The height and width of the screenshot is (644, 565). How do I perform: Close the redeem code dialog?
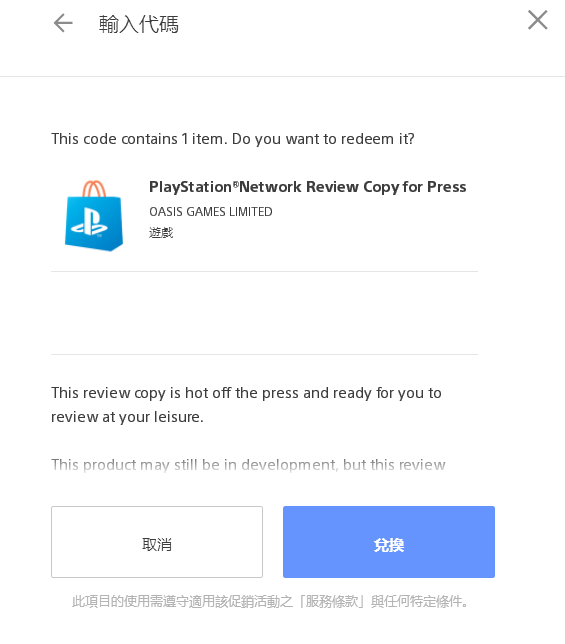click(537, 20)
